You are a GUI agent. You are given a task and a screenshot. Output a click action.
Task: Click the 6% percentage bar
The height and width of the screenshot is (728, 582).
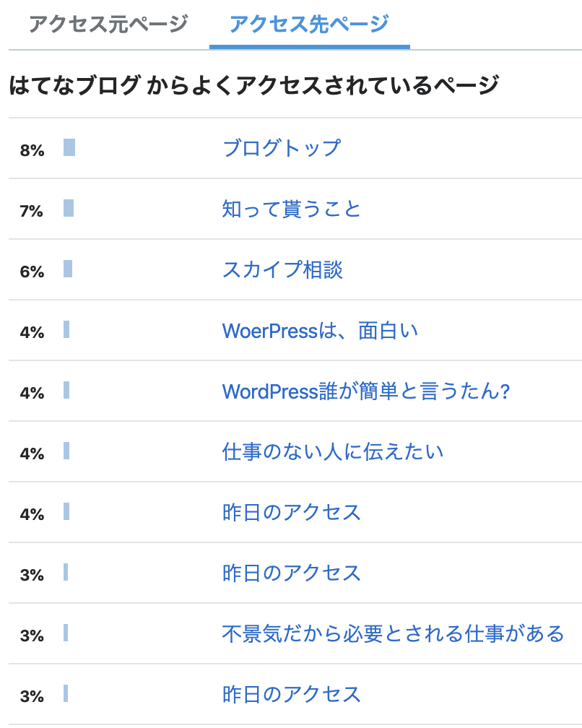coord(68,269)
